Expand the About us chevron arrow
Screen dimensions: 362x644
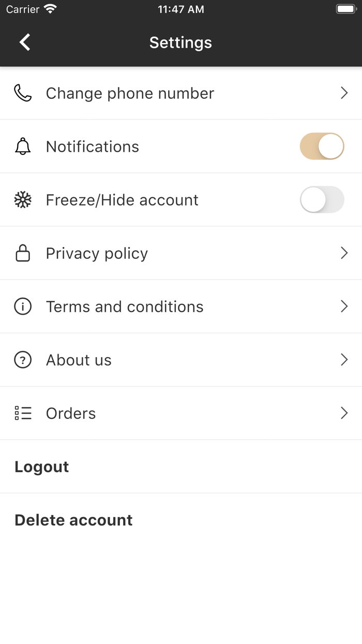[344, 360]
